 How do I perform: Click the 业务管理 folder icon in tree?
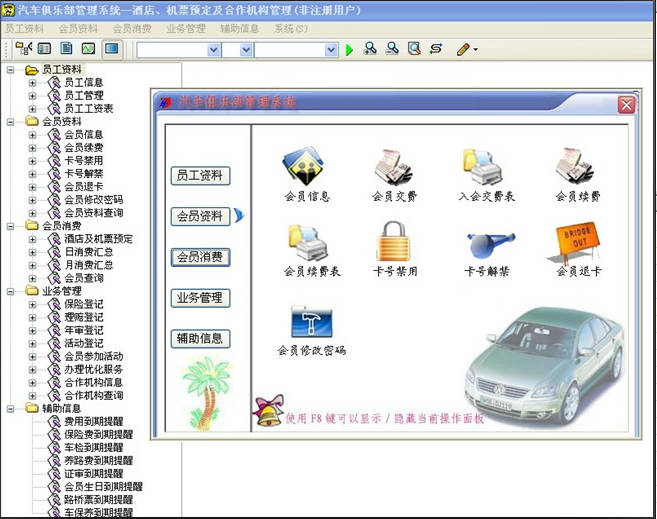(31, 291)
